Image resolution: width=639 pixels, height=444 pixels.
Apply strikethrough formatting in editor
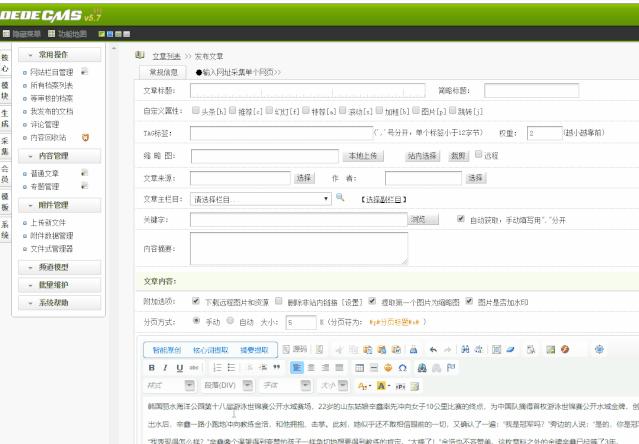tap(194, 368)
